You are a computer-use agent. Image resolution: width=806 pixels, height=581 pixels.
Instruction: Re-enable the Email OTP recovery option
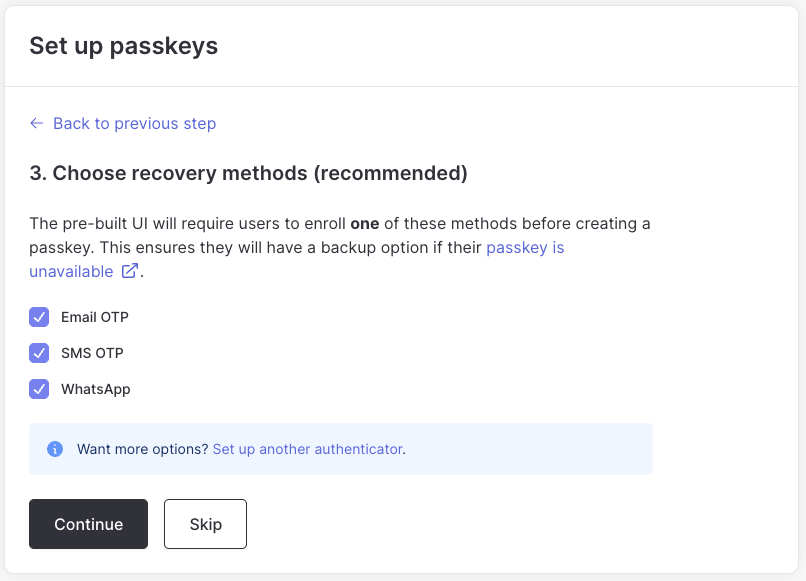(39, 317)
